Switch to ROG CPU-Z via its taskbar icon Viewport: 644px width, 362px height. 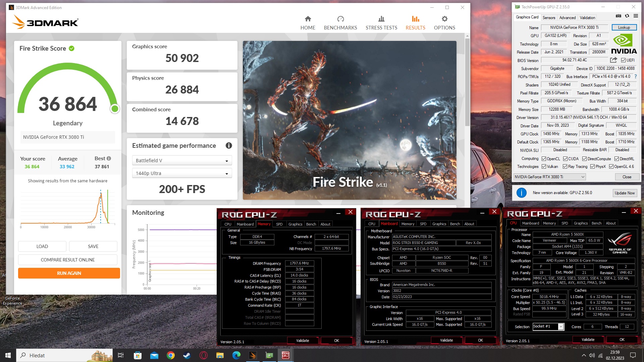coord(286,355)
